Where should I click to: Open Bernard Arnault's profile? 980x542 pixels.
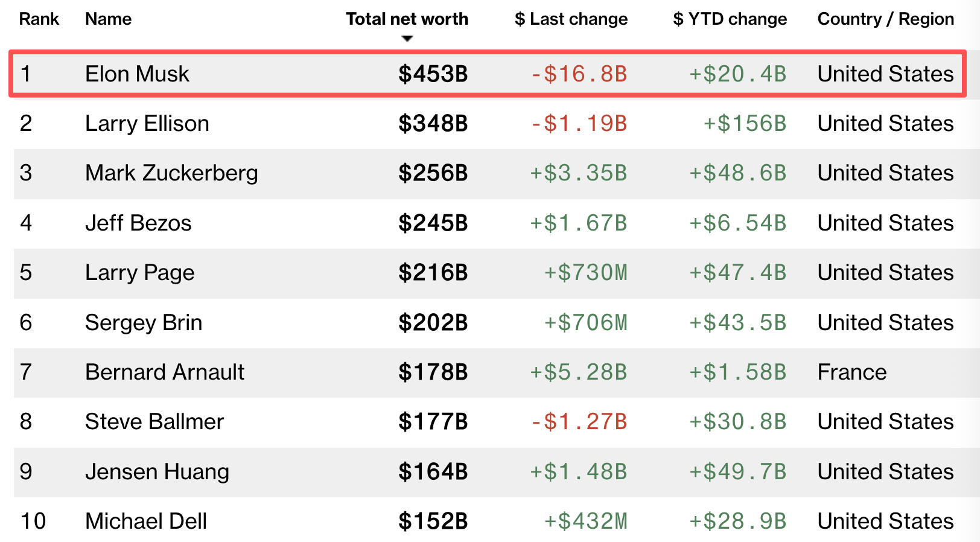[x=165, y=372]
